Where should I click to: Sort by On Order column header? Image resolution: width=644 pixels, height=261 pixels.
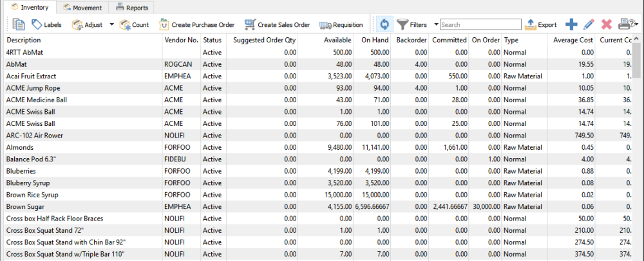pos(486,40)
